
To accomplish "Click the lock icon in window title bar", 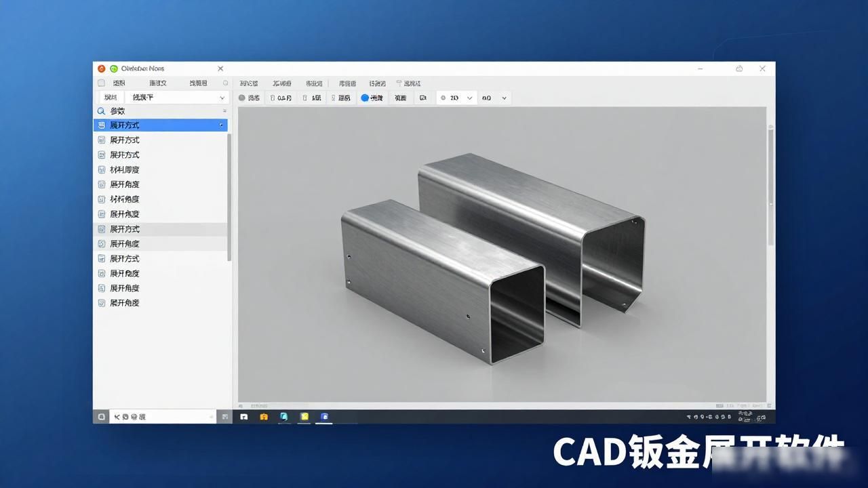I will (739, 68).
